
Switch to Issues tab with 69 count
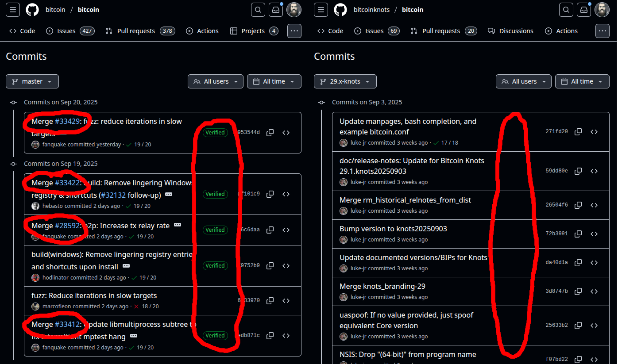(377, 31)
